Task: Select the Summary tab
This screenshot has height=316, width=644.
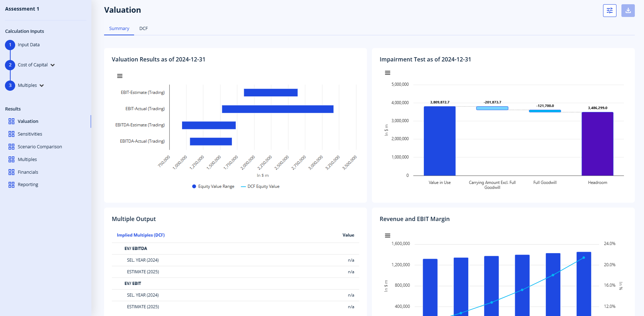Action: pyautogui.click(x=119, y=29)
